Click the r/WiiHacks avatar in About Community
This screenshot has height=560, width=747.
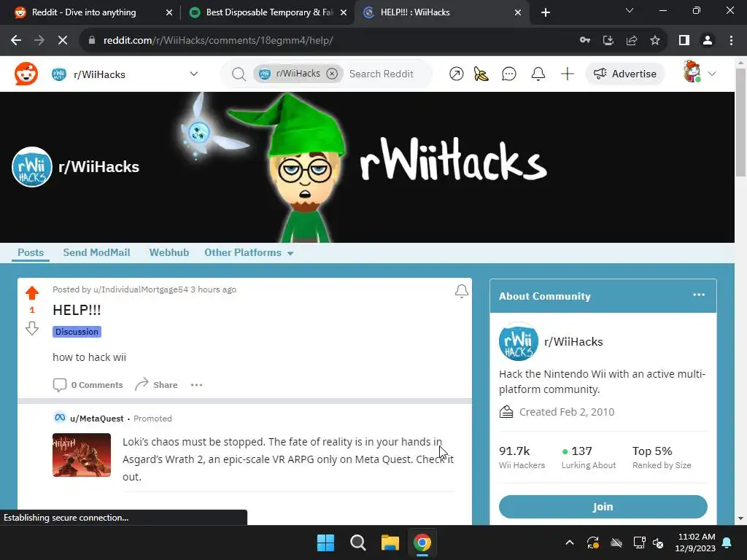[519, 341]
